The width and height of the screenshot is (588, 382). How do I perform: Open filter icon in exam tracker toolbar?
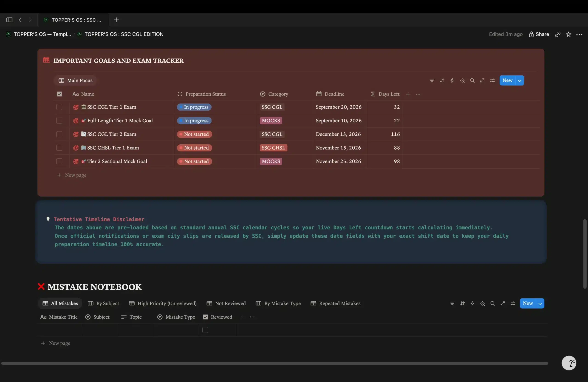pos(432,81)
